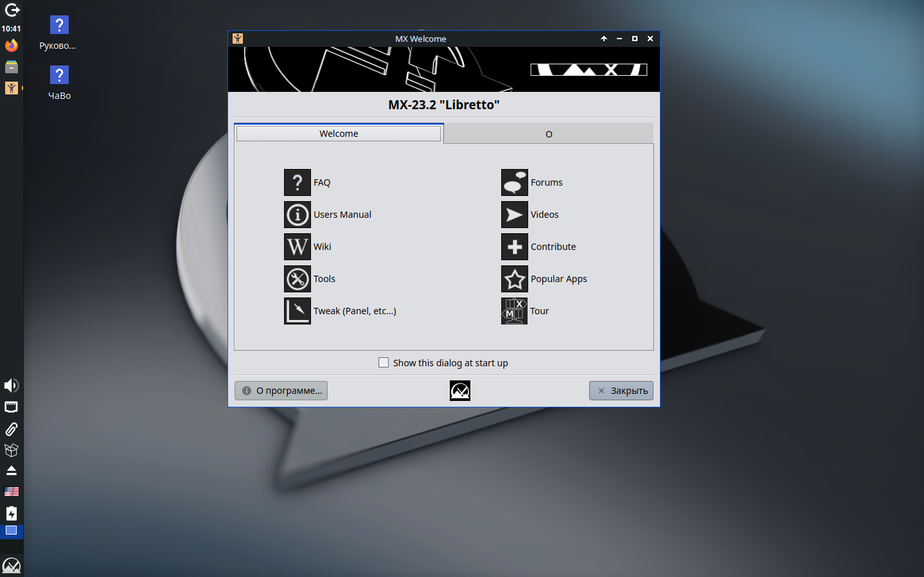The height and width of the screenshot is (577, 924).
Task: Open the volume control speaker icon
Action: pos(12,386)
